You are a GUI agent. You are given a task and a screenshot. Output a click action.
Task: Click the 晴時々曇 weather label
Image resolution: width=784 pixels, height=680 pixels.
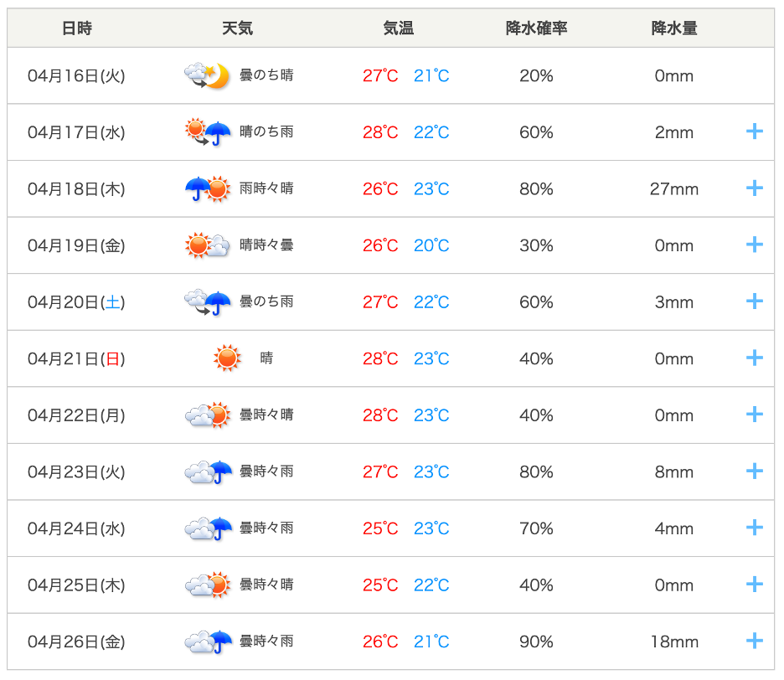[266, 245]
